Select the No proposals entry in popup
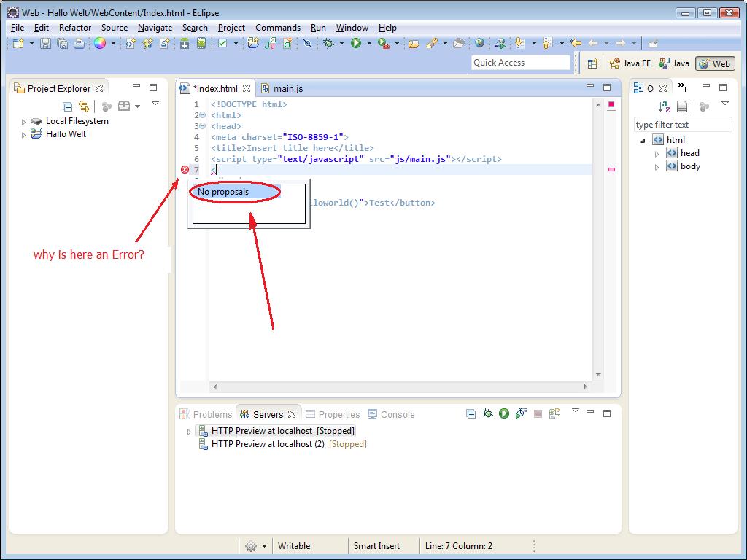Viewport: 747px width, 560px height. (236, 192)
